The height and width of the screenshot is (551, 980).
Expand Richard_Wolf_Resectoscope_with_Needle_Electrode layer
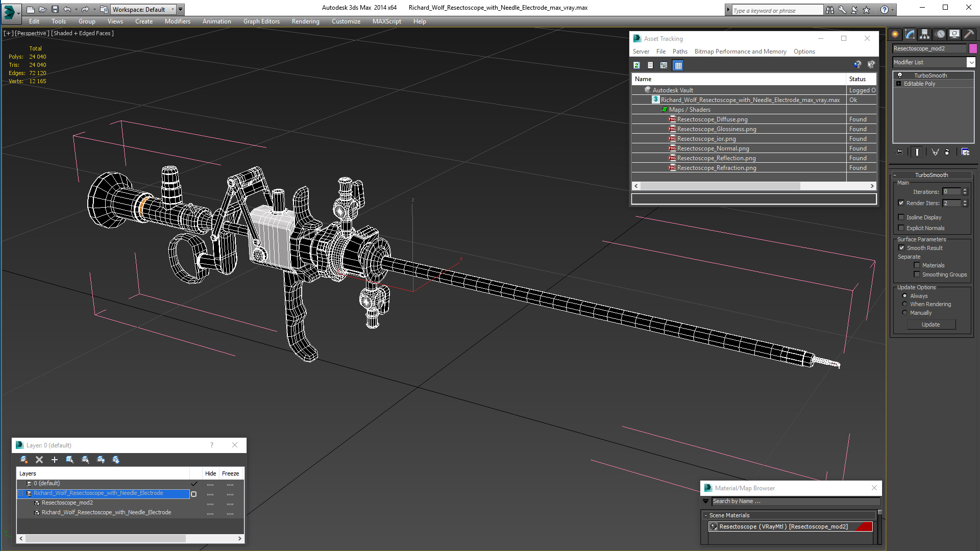click(x=19, y=493)
